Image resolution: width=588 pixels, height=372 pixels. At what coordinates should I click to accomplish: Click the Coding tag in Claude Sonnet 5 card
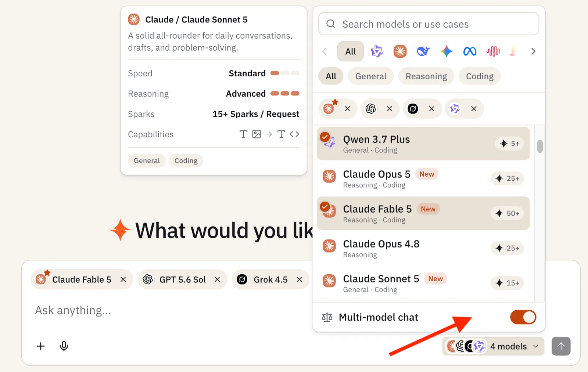click(x=186, y=160)
